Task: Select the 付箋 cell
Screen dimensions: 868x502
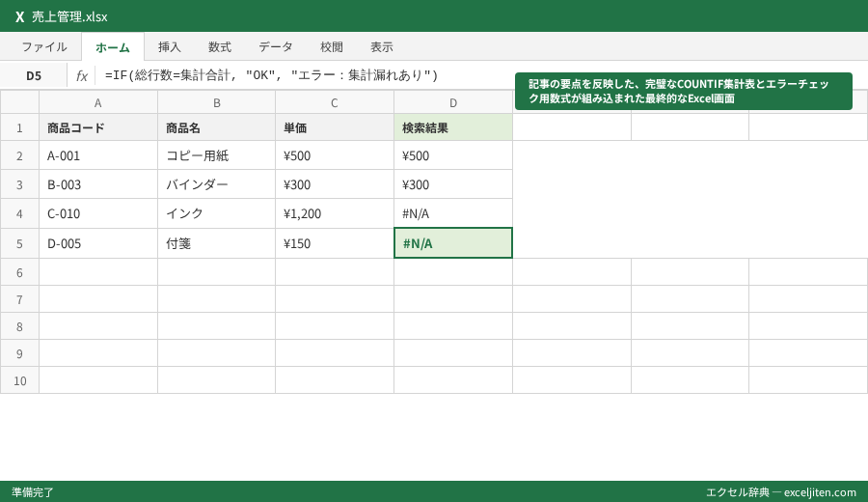Action: click(216, 243)
